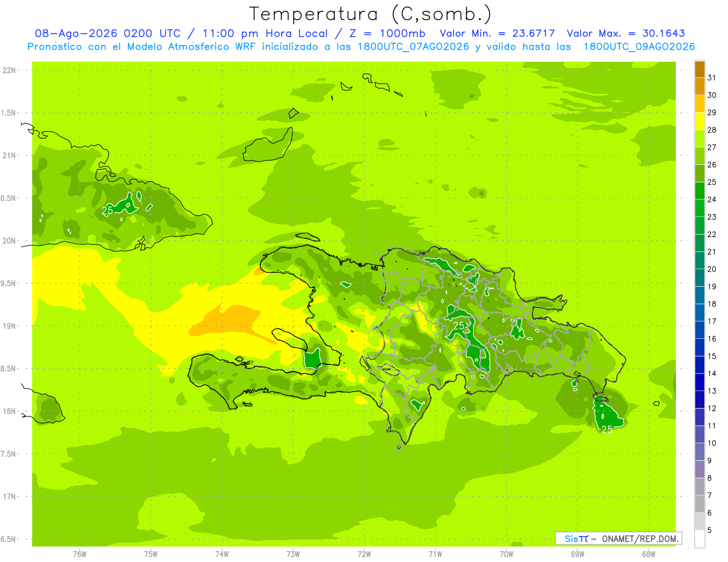Click the '29' color bar label
Image resolution: width=728 pixels, height=562 pixels.
(712, 113)
